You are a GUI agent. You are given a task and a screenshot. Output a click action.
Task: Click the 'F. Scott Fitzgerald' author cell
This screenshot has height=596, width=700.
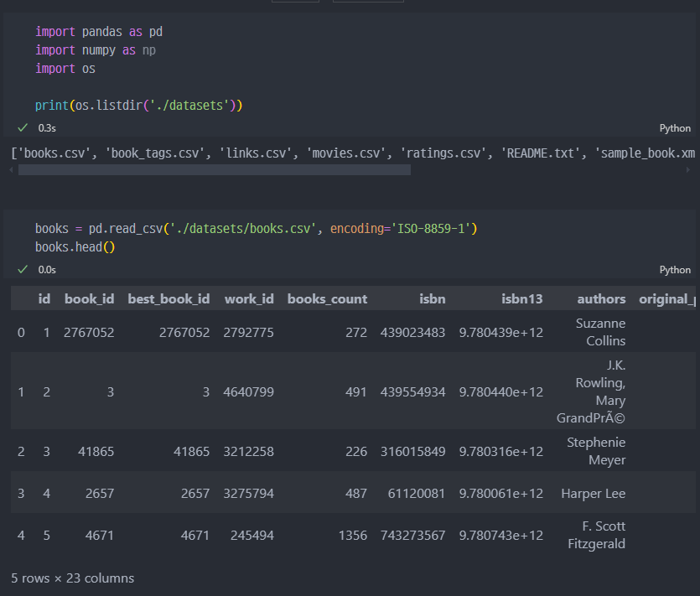[x=596, y=535]
